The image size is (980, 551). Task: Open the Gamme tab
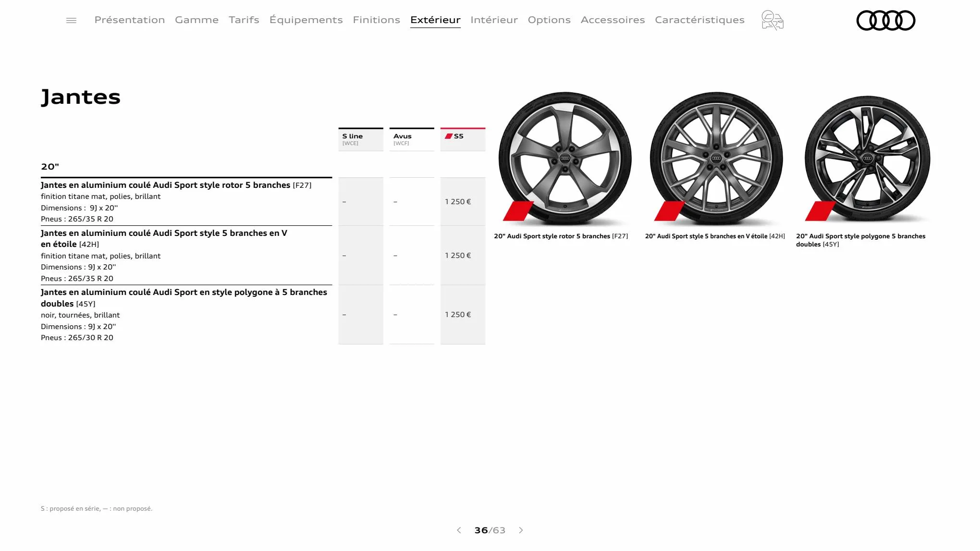pos(196,20)
